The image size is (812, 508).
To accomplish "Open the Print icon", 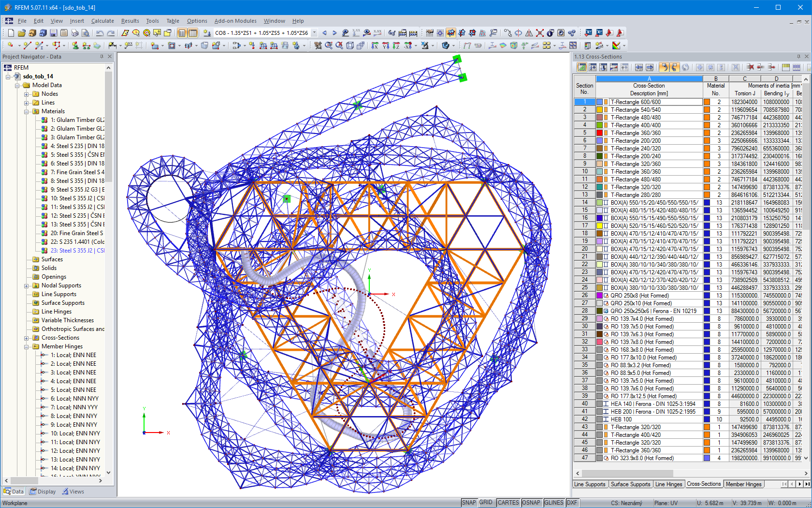I will pos(74,32).
